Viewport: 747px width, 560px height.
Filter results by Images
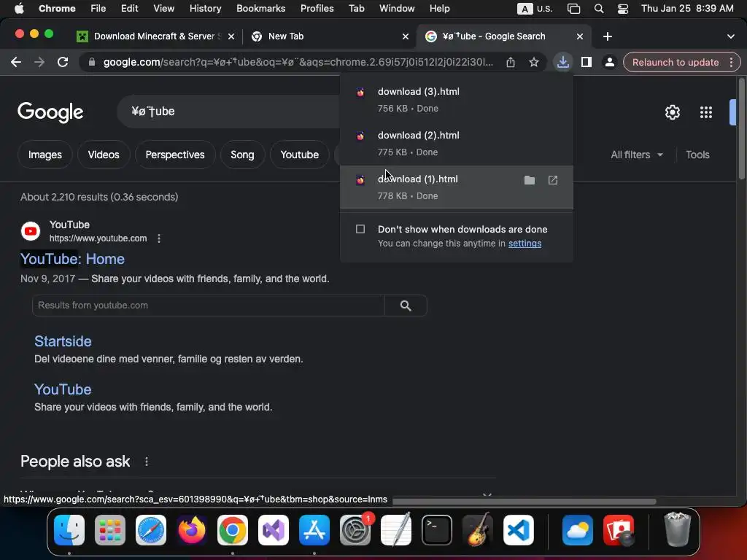(44, 155)
